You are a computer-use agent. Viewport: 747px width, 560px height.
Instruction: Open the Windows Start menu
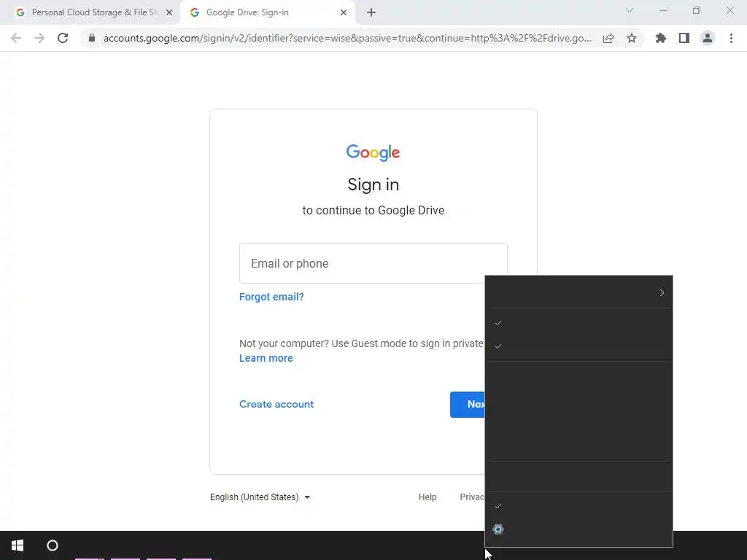18,545
